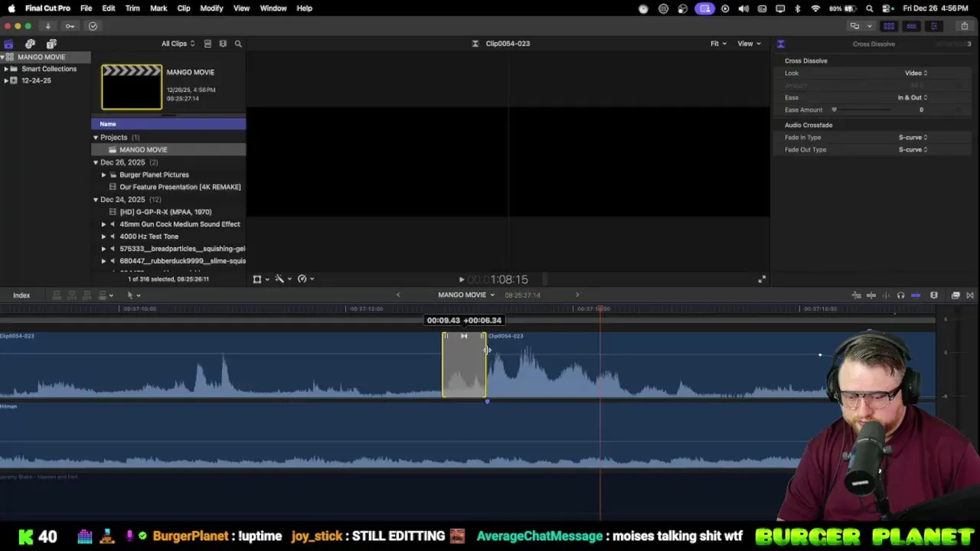
Task: Open Photos and Audio sidebar icon
Action: point(30,44)
